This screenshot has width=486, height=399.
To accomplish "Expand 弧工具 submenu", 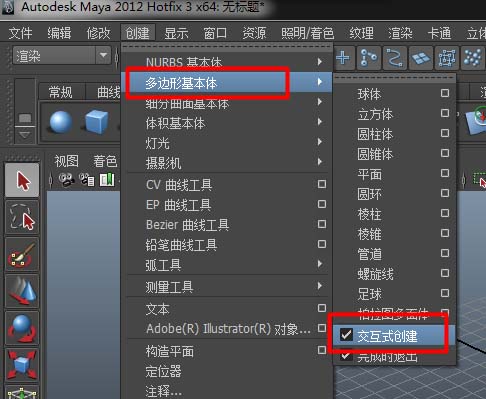I will [x=227, y=265].
